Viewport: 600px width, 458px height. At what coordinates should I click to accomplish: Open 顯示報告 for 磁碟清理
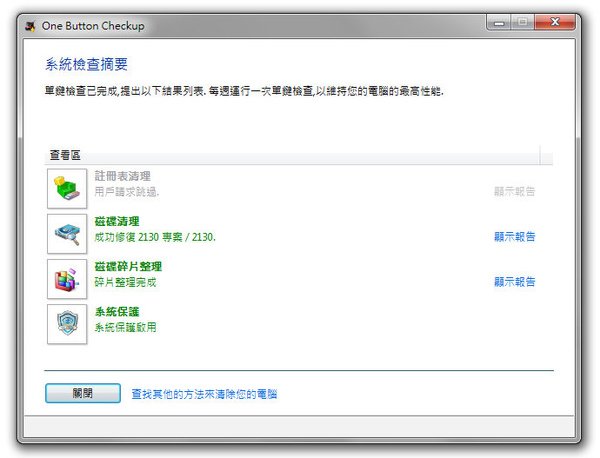click(514, 236)
